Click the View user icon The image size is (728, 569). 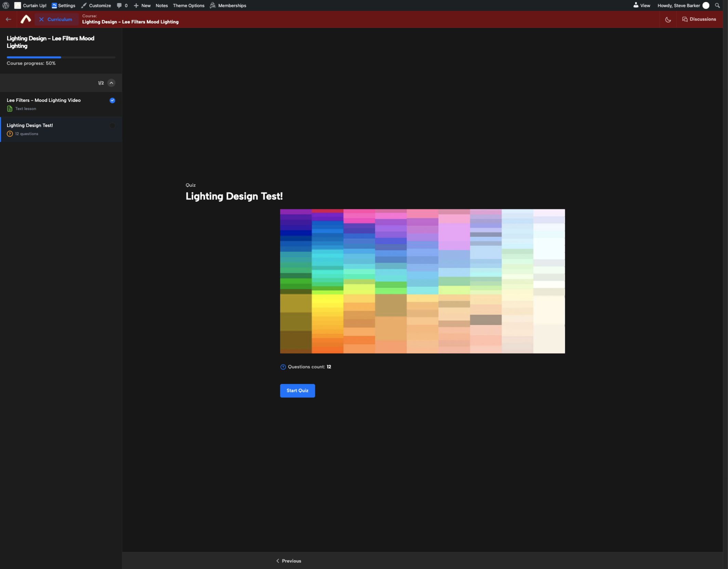click(x=641, y=5)
